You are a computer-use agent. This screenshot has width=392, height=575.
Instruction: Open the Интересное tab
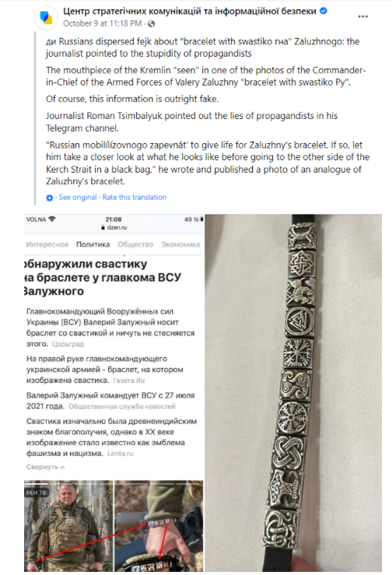pyautogui.click(x=47, y=244)
